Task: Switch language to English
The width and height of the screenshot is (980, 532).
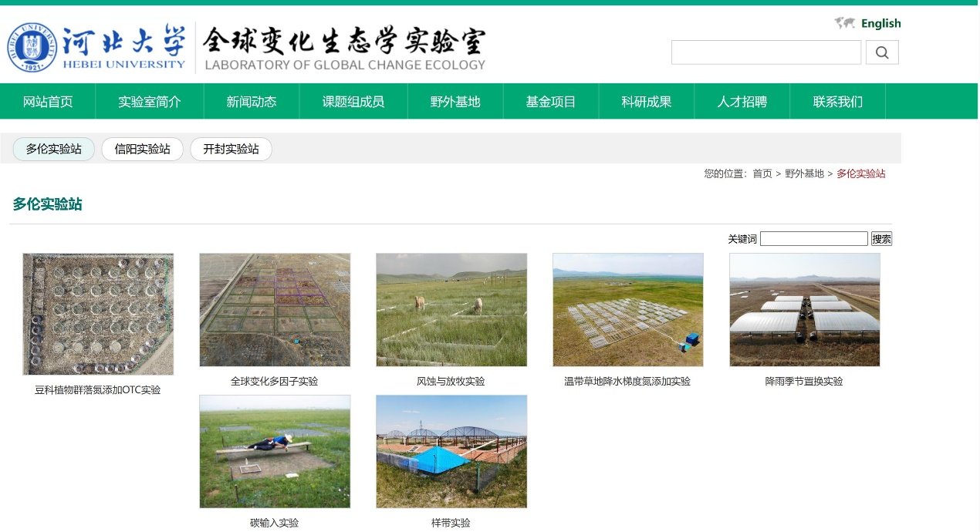Action: [x=880, y=23]
